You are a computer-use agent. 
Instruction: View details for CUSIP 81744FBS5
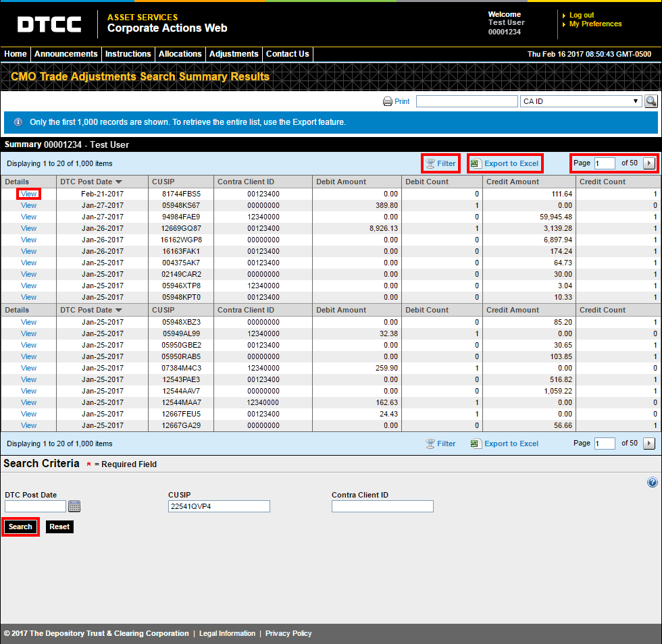pos(28,193)
